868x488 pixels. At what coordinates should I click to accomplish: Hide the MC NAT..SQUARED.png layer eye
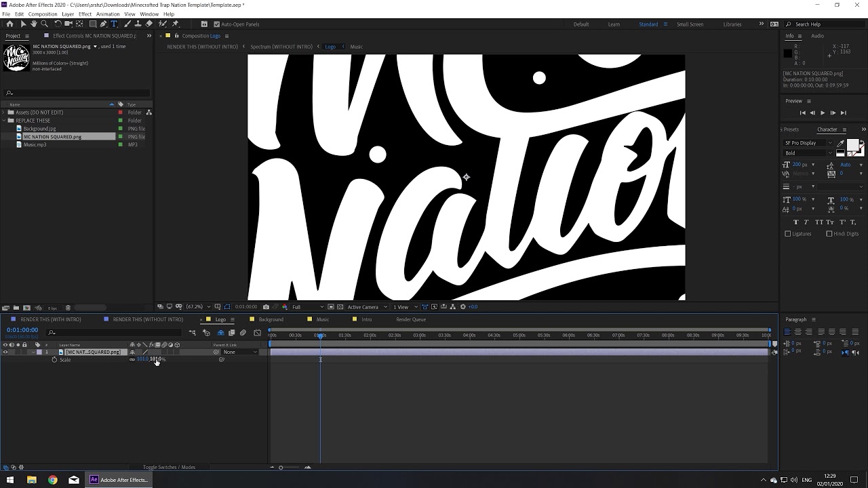(5, 352)
